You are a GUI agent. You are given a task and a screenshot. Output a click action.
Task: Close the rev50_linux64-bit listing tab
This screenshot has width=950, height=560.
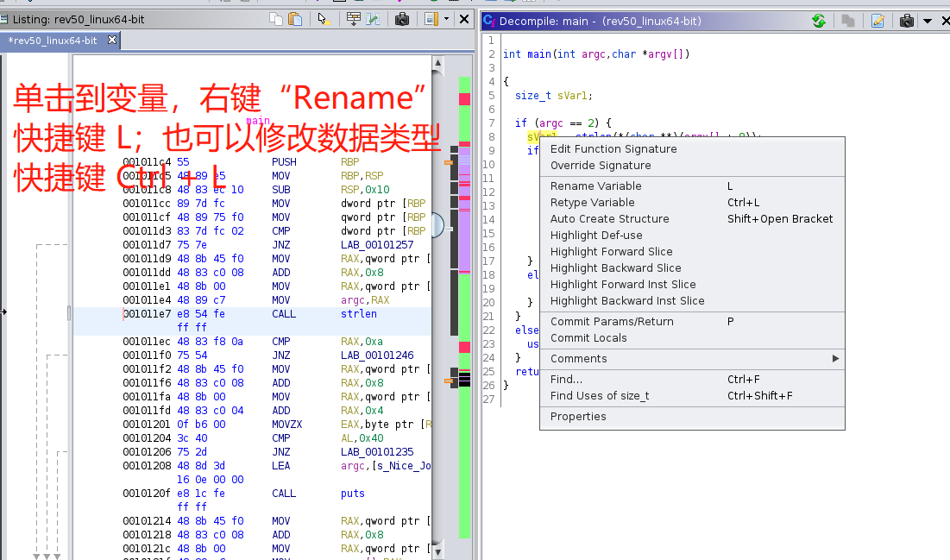112,40
